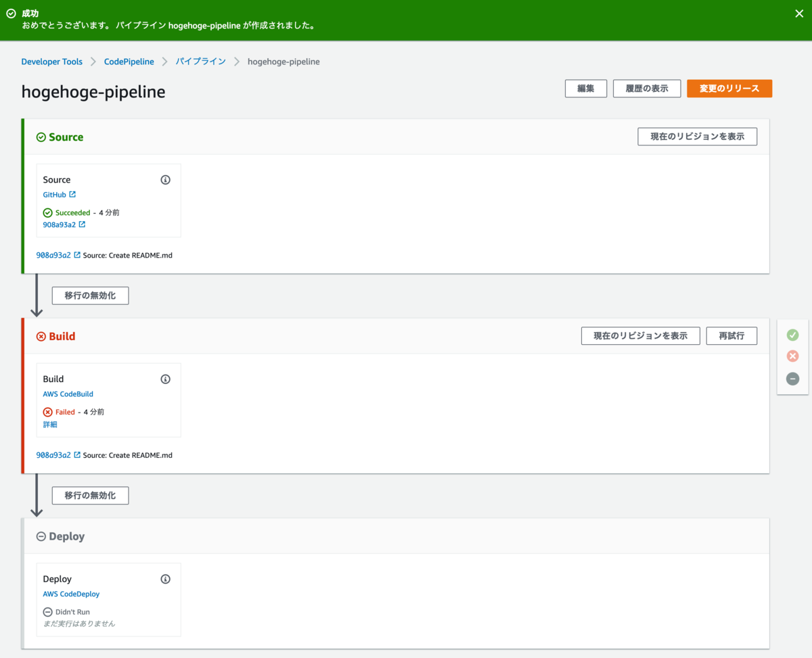The image size is (812, 658).
Task: Click the info icon on Source action
Action: point(165,180)
